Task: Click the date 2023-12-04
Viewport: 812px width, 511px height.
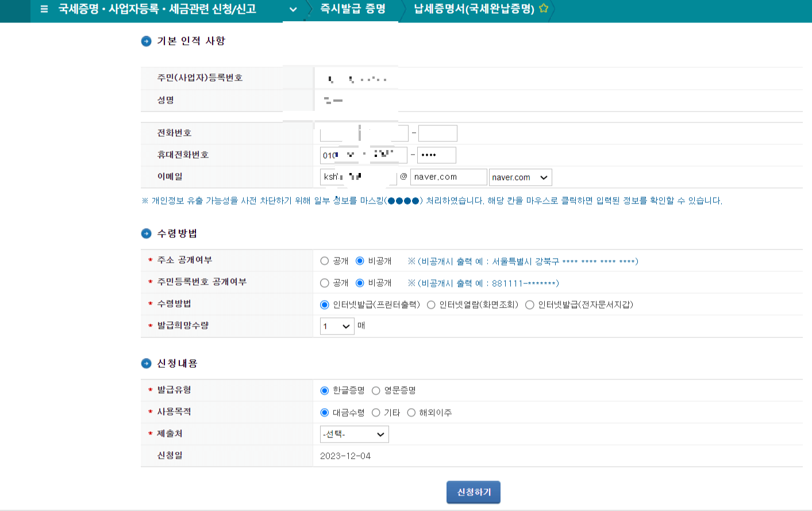Action: [x=345, y=456]
